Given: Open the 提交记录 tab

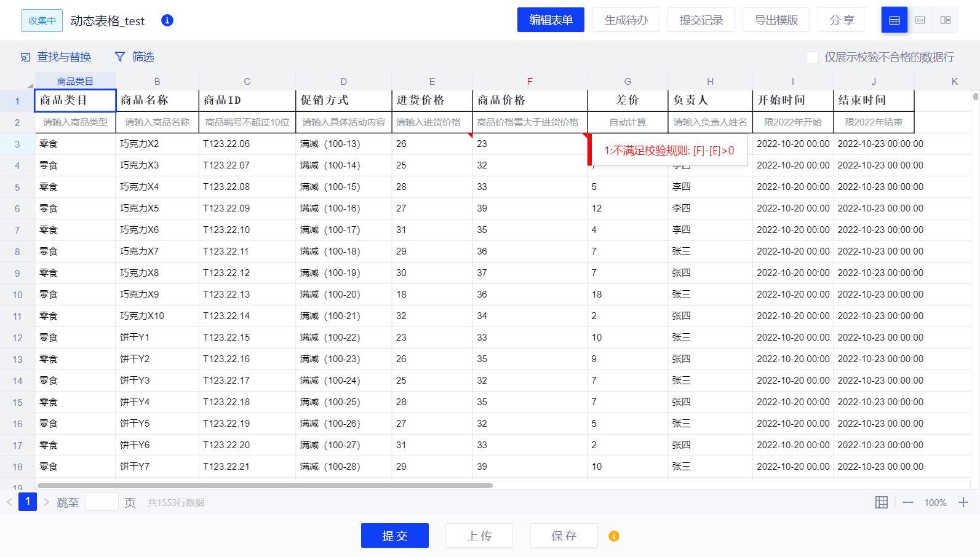Looking at the screenshot, I should click(x=701, y=20).
